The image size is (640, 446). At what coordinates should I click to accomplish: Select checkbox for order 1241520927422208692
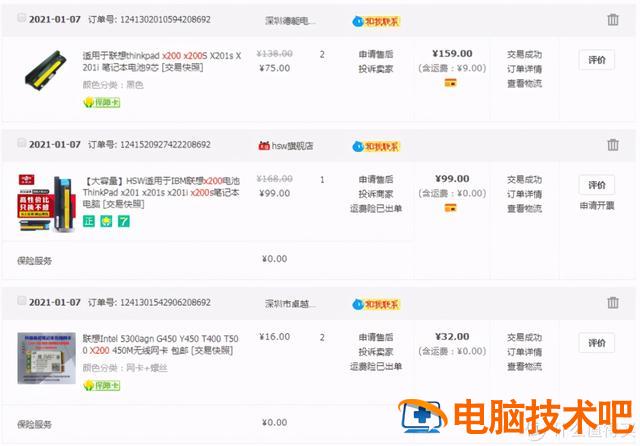pyautogui.click(x=22, y=143)
